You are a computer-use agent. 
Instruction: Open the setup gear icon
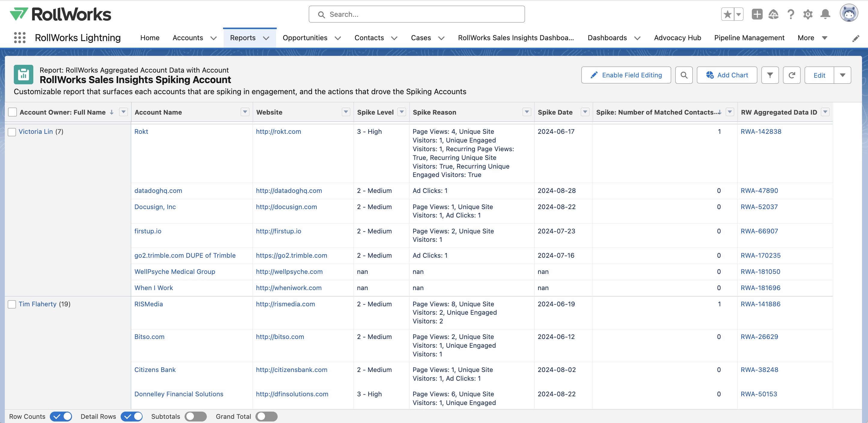[808, 14]
